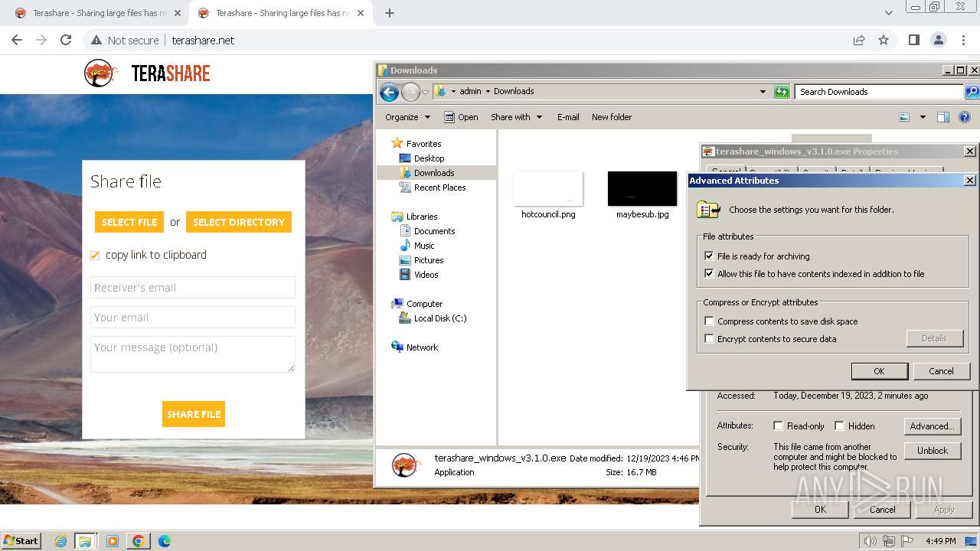Open the Share with dropdown

(516, 117)
